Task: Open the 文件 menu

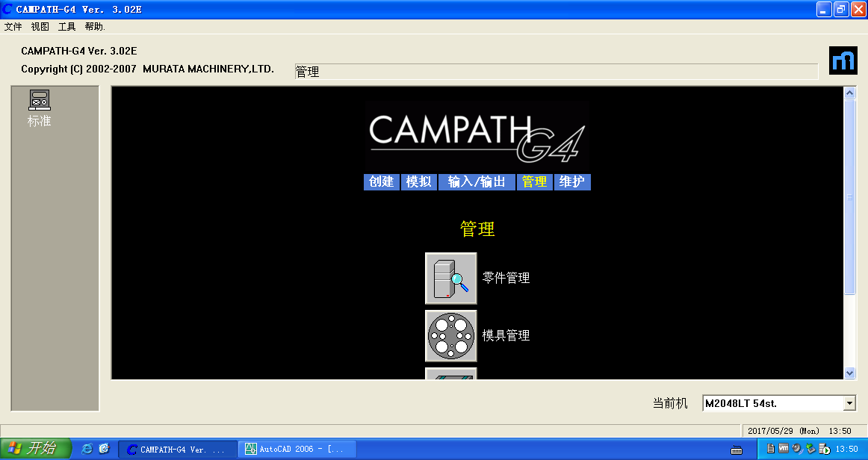Action: pyautogui.click(x=13, y=27)
